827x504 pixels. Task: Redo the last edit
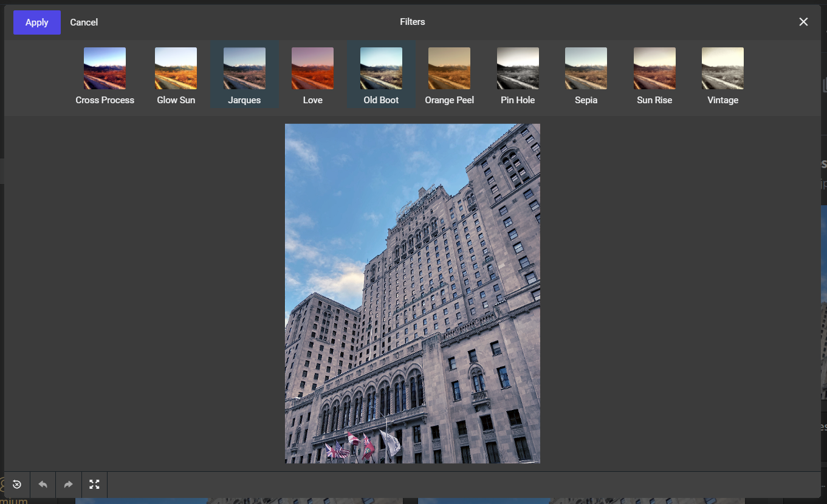coord(69,485)
